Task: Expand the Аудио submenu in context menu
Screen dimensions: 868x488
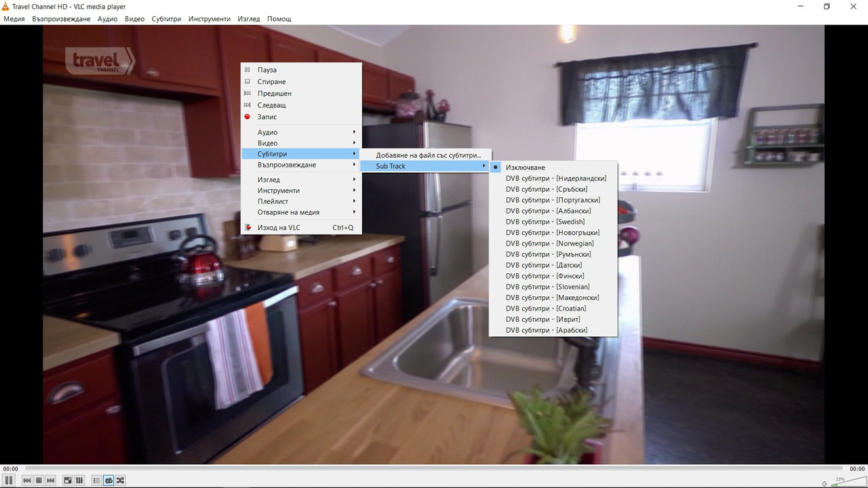Action: [x=301, y=132]
